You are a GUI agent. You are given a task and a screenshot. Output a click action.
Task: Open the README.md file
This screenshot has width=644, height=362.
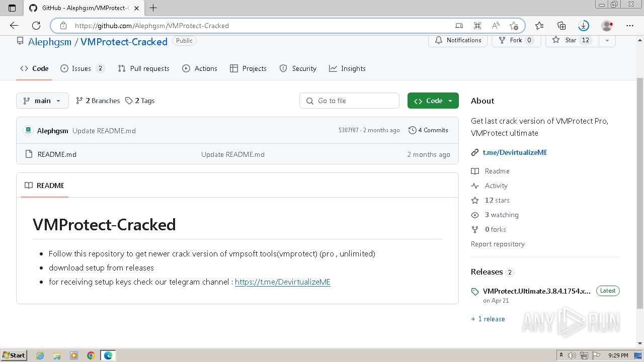57,154
